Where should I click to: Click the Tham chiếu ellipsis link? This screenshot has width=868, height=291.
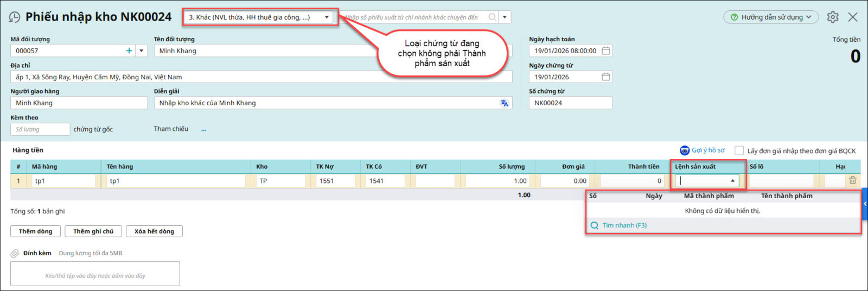(204, 130)
